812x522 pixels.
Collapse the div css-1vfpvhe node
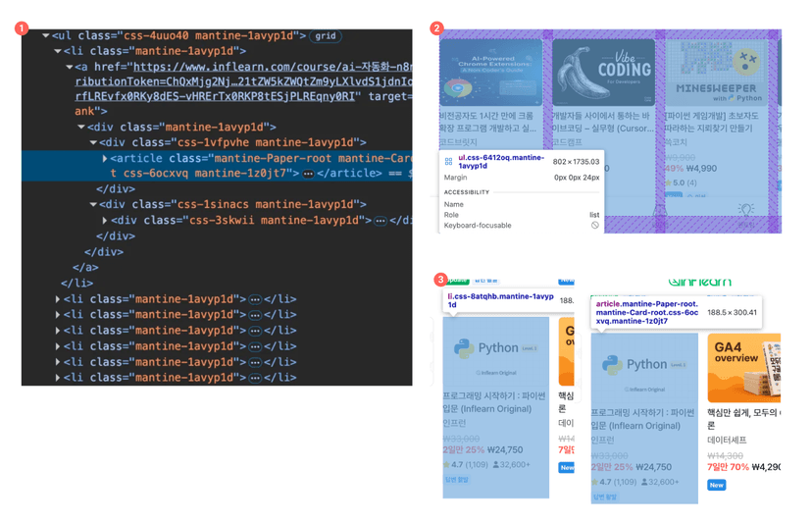pos(93,142)
